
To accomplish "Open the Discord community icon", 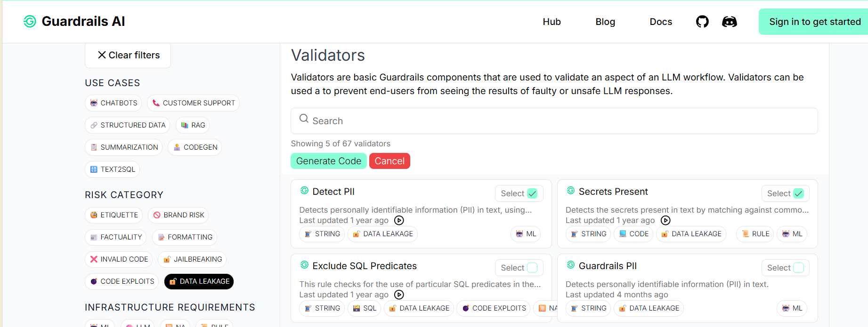I will [x=730, y=21].
